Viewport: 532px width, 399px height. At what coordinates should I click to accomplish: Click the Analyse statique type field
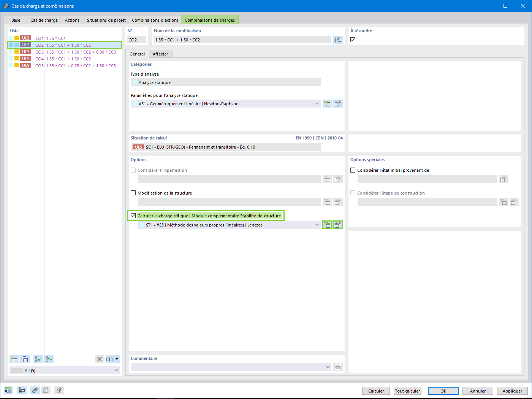pyautogui.click(x=226, y=82)
